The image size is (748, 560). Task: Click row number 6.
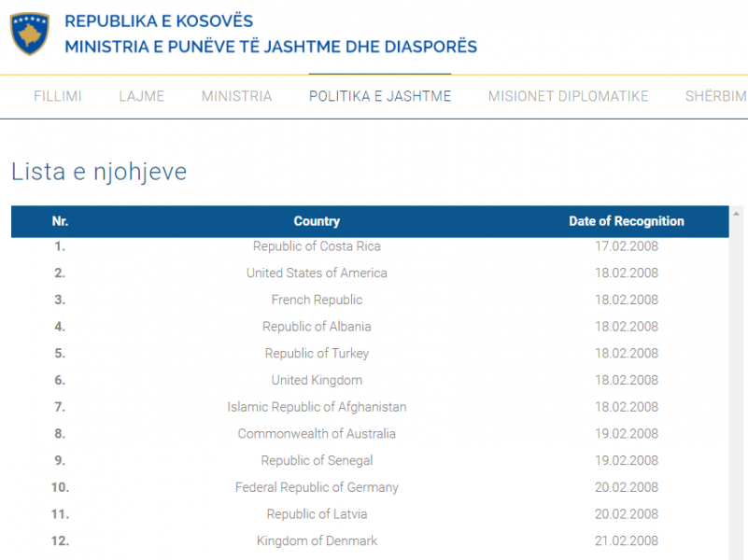(60, 380)
